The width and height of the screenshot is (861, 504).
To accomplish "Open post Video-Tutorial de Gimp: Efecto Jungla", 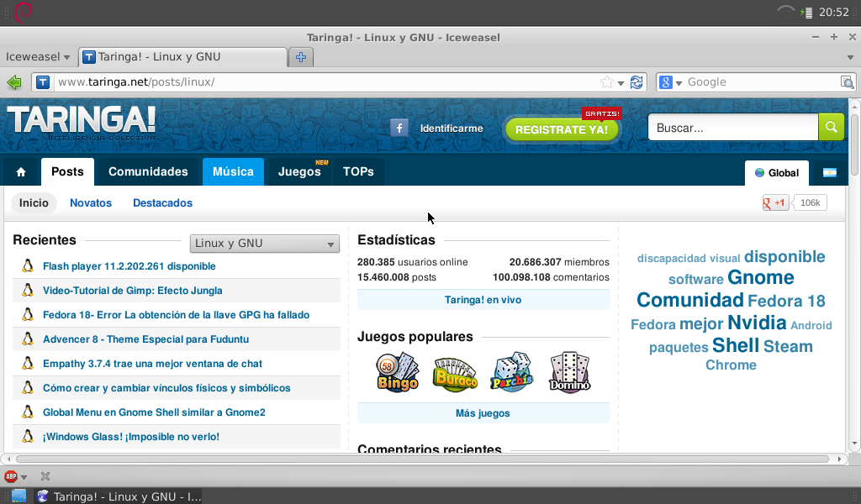I will click(132, 291).
